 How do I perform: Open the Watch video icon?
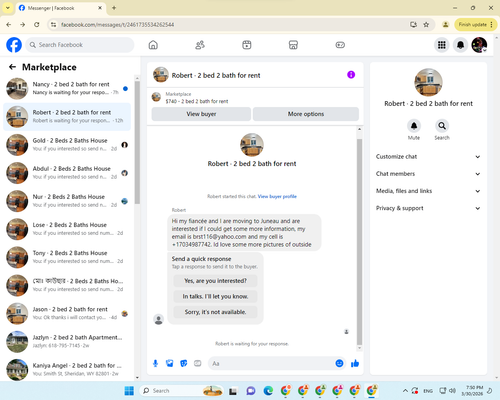point(247,45)
